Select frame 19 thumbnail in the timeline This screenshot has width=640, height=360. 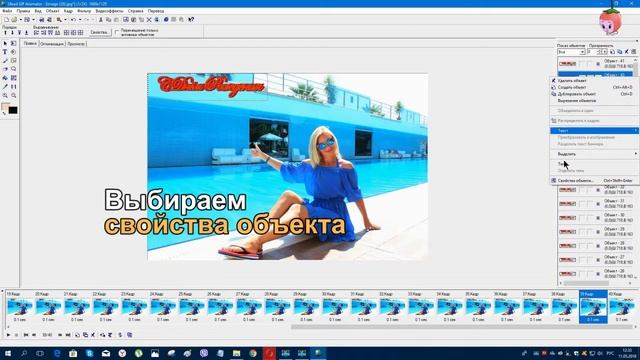pyautogui.click(x=20, y=307)
